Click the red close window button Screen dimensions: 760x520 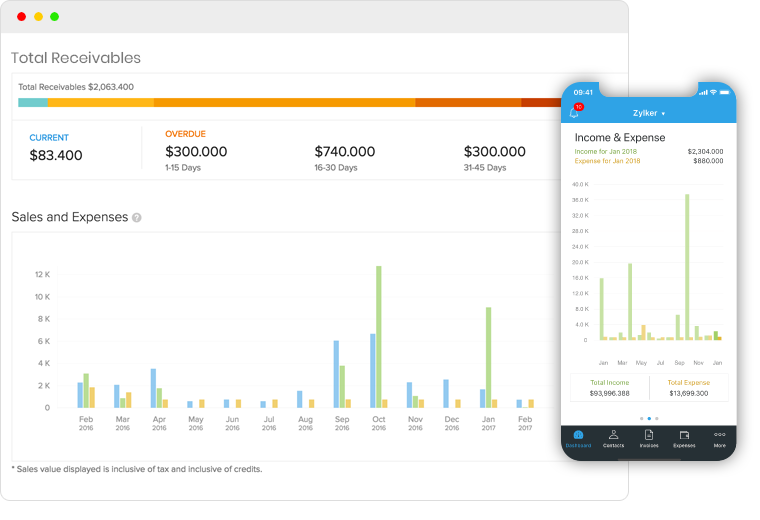pyautogui.click(x=21, y=16)
